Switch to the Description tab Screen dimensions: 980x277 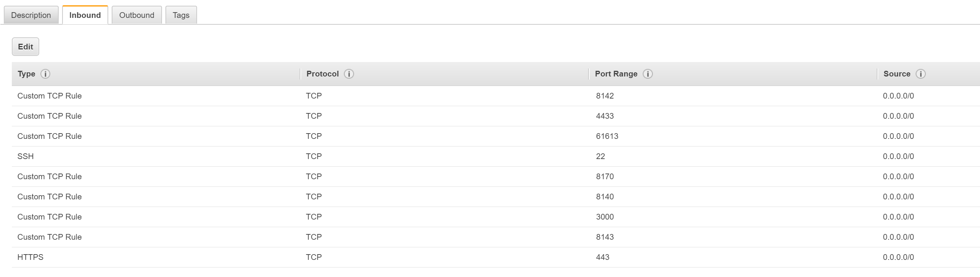pos(31,15)
